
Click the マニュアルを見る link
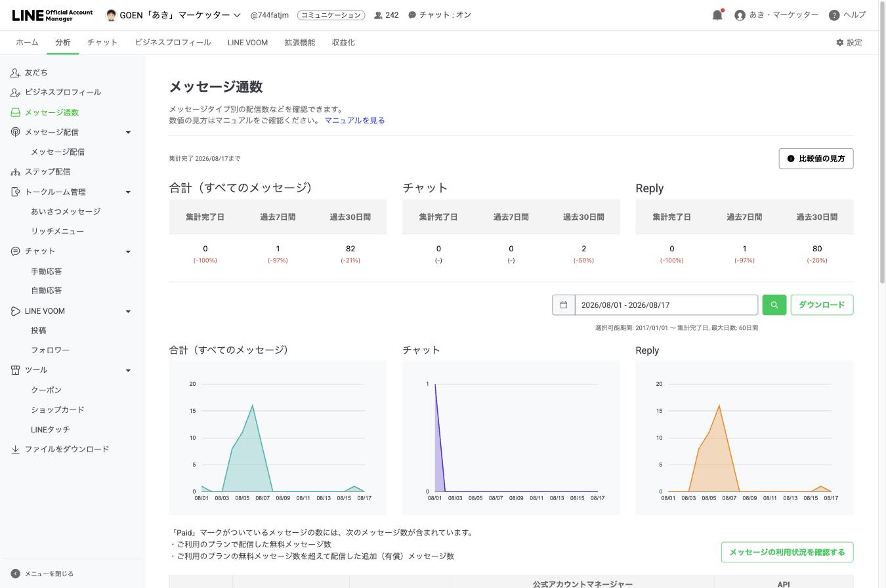click(x=354, y=121)
